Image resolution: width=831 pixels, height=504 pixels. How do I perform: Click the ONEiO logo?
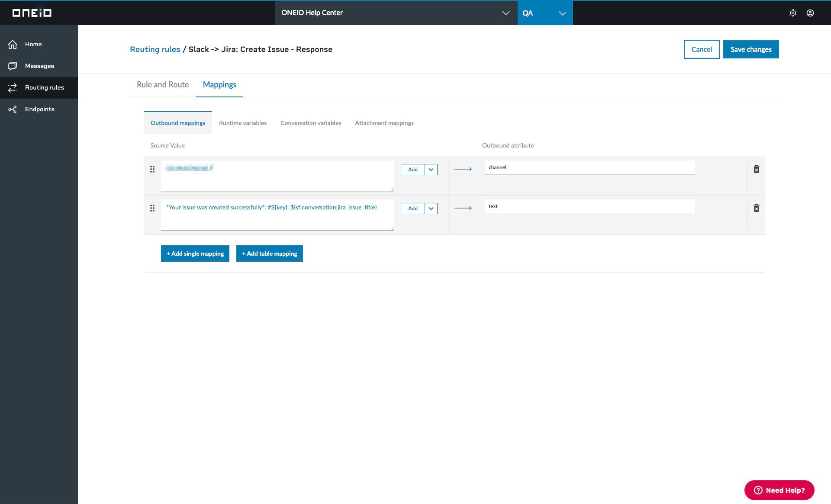click(x=32, y=13)
